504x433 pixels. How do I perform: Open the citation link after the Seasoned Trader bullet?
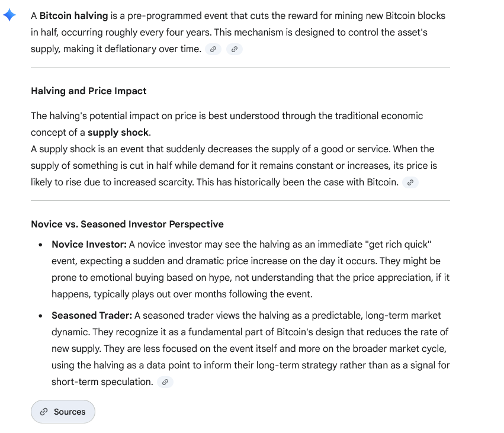(x=165, y=382)
